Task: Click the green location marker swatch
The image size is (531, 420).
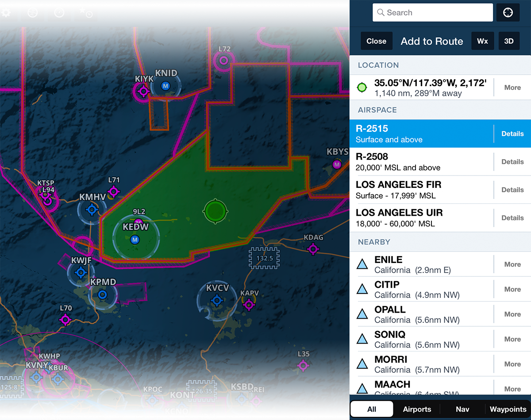Action: [x=362, y=87]
